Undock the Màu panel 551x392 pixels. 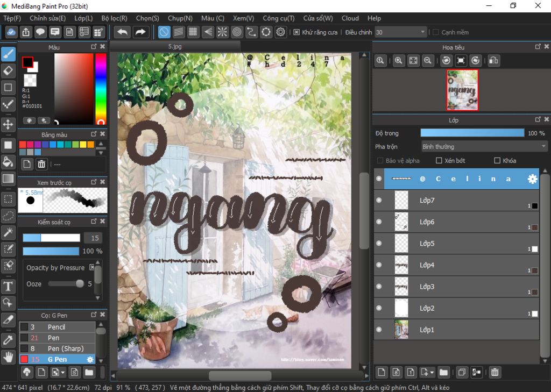pos(94,47)
